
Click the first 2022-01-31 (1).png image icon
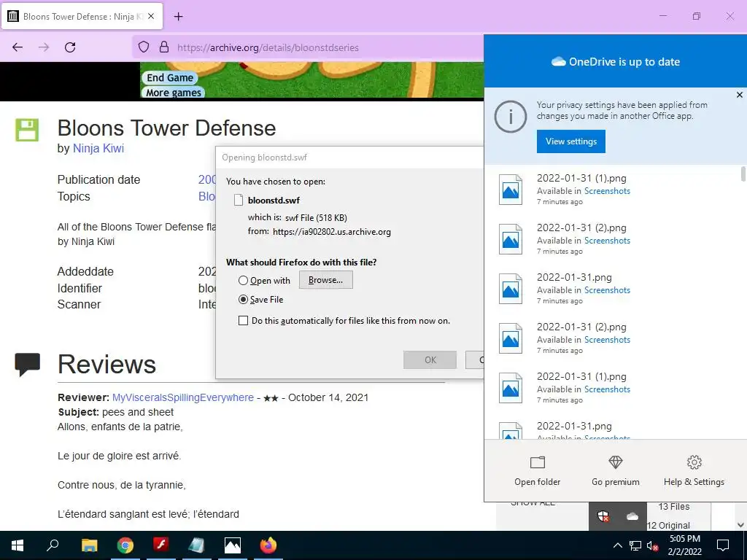[x=510, y=190]
